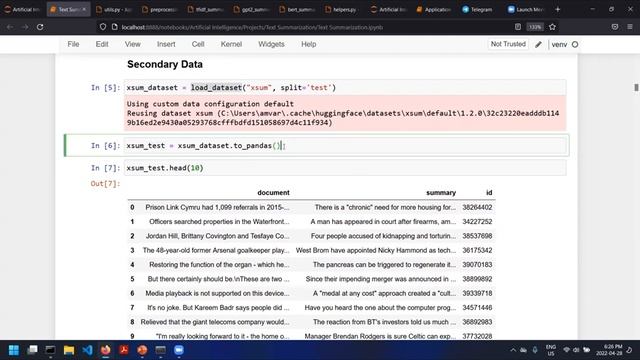Switch to the helpers.py browser tab
Image resolution: width=640 pixels, height=360 pixels.
tap(343, 9)
